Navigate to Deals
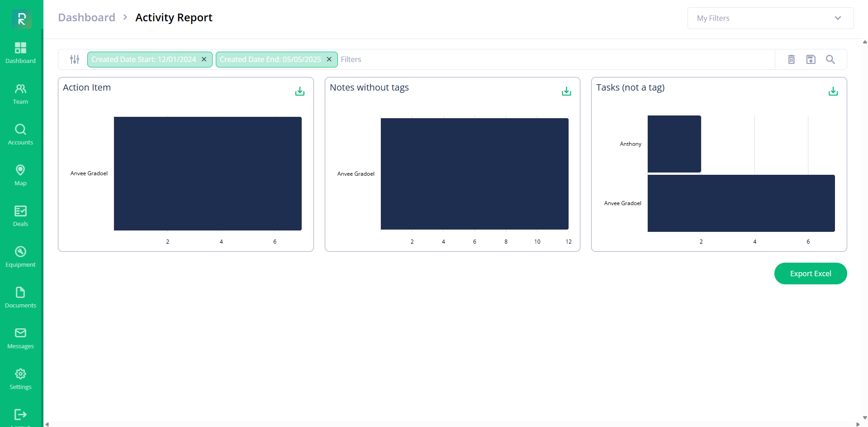Viewport: 868px width, 427px height. pos(20,216)
